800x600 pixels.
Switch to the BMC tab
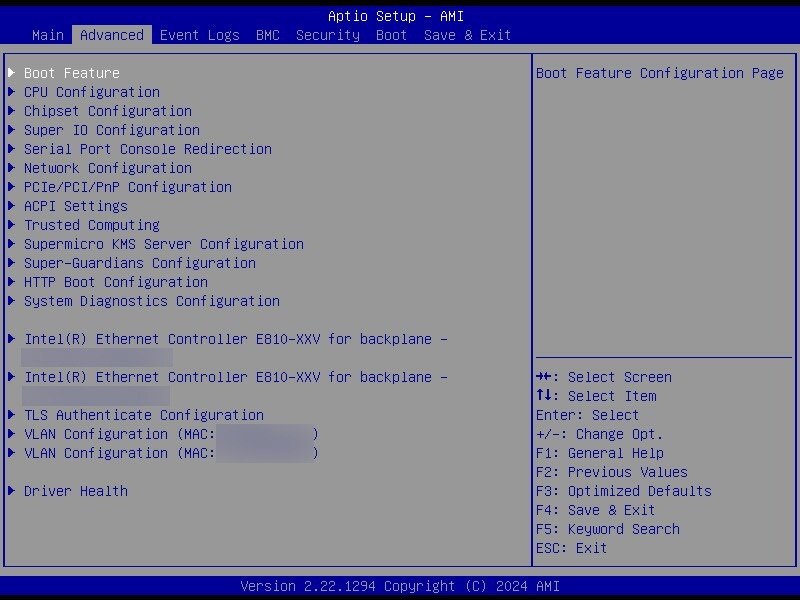[x=267, y=34]
